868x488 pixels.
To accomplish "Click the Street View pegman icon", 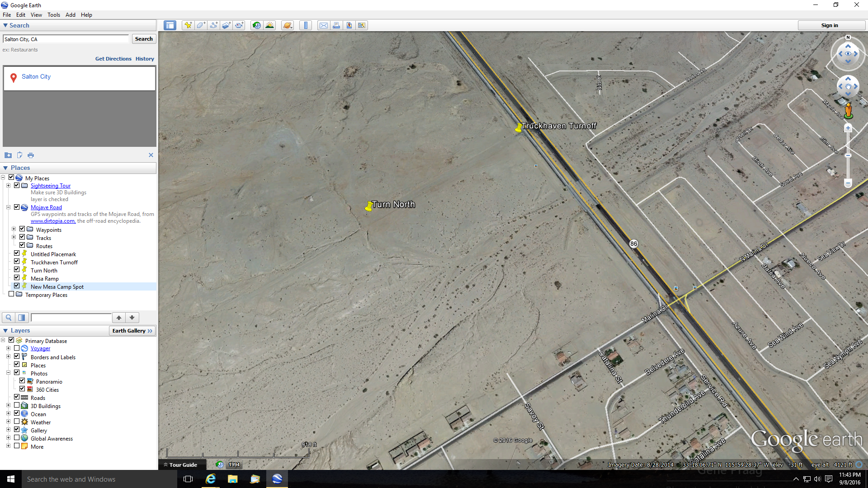I will tap(849, 111).
